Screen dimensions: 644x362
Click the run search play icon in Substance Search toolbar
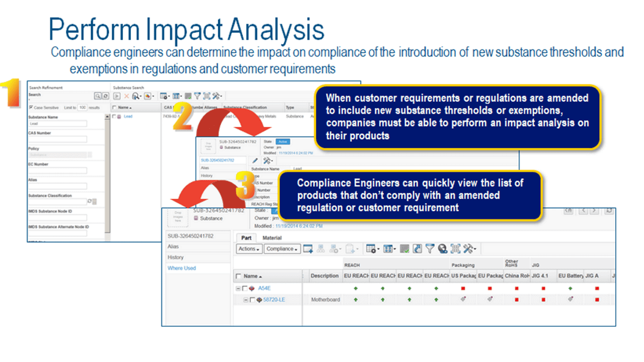pyautogui.click(x=117, y=96)
